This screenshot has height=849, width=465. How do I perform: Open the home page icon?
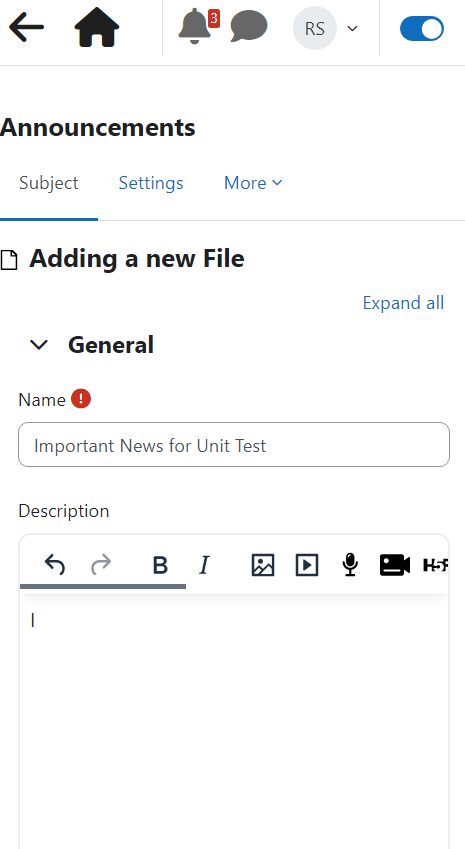tap(97, 27)
